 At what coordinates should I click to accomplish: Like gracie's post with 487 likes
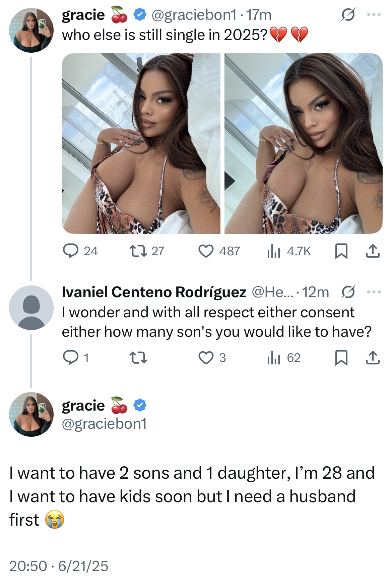(x=206, y=251)
